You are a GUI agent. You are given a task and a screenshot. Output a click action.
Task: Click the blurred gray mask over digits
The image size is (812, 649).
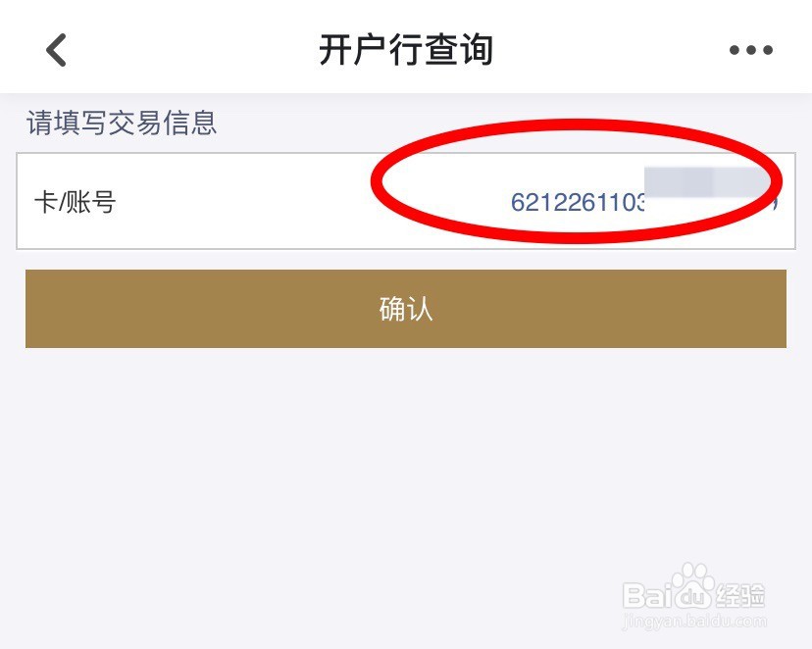click(706, 182)
